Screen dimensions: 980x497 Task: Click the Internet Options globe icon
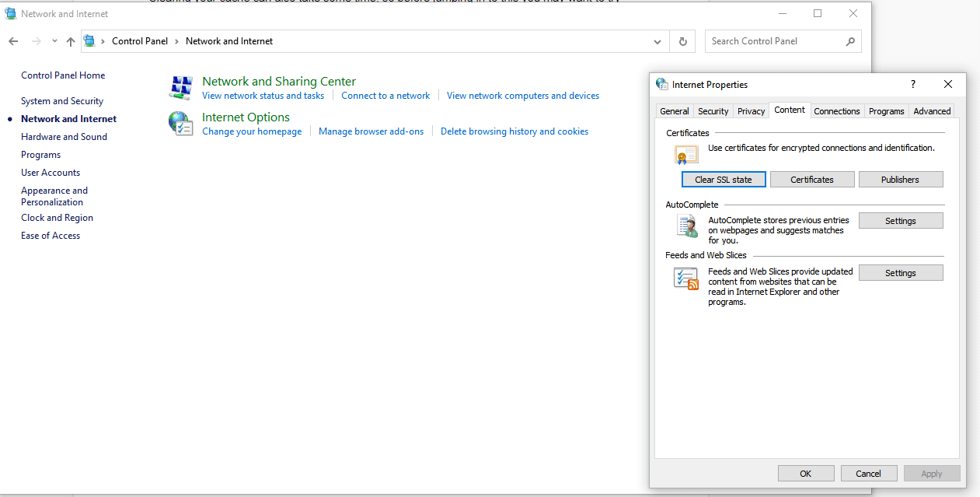[180, 123]
